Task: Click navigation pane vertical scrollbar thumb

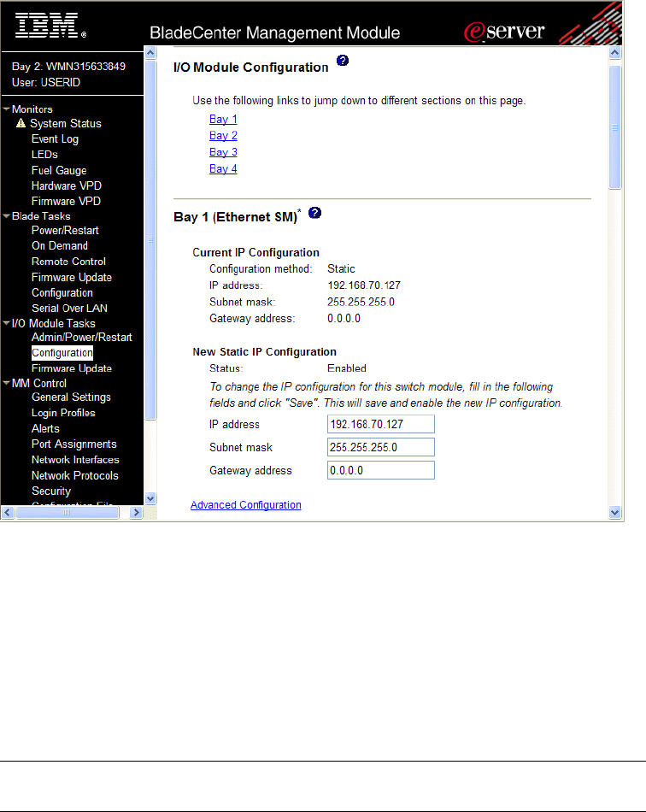Action: coord(150,240)
